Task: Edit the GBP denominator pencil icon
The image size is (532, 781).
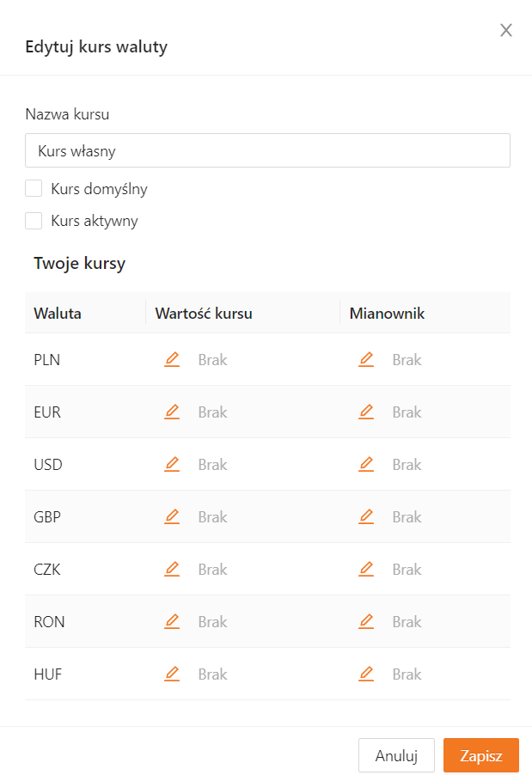Action: click(366, 517)
